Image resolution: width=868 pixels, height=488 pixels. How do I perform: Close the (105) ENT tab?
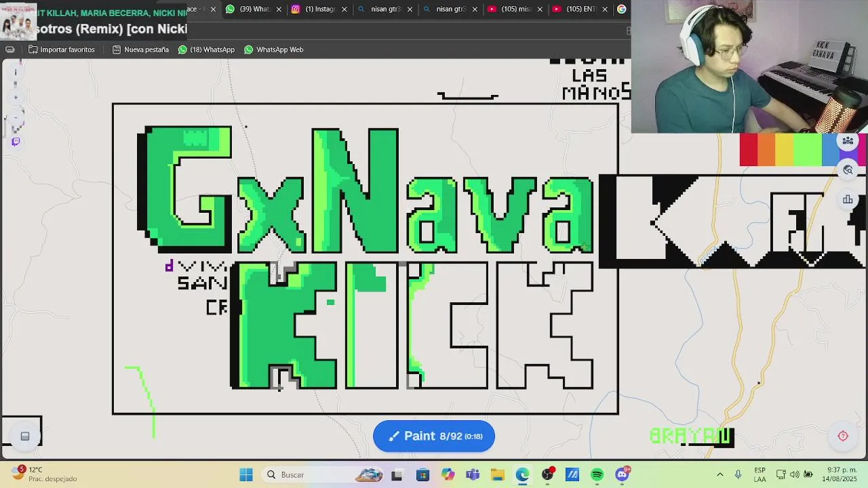tap(604, 9)
